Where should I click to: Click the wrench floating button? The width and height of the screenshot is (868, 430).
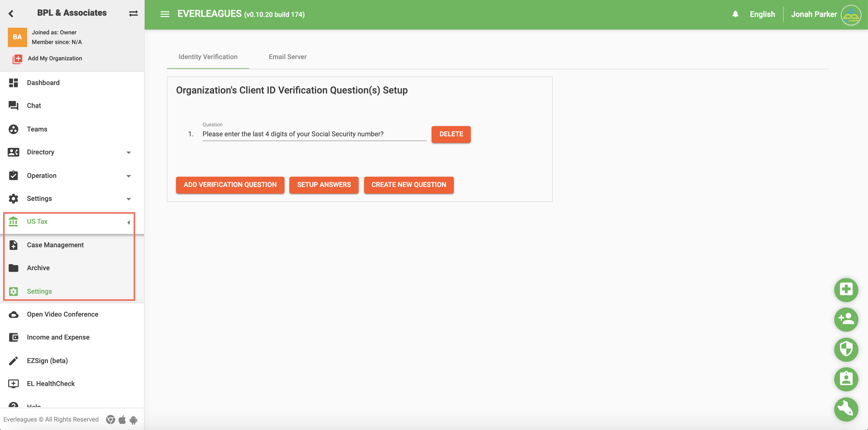point(846,409)
